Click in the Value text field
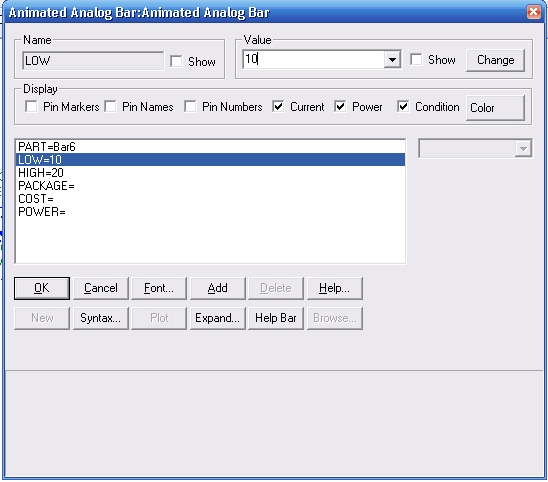Viewport: 548px width, 482px height. tap(313, 59)
